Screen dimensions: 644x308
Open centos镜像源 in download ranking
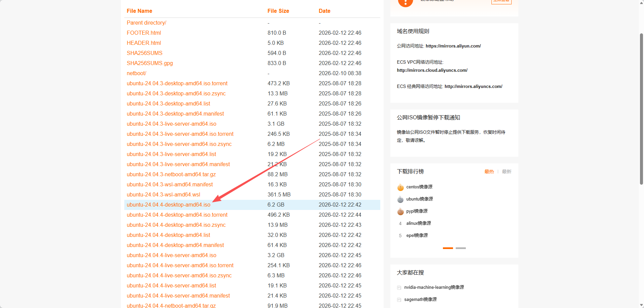(419, 187)
